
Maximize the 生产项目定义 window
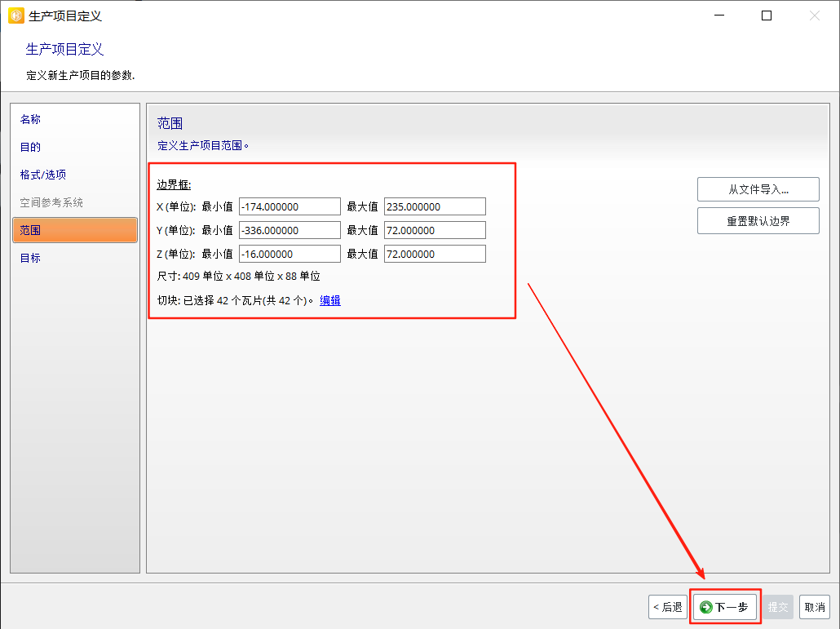(x=767, y=16)
